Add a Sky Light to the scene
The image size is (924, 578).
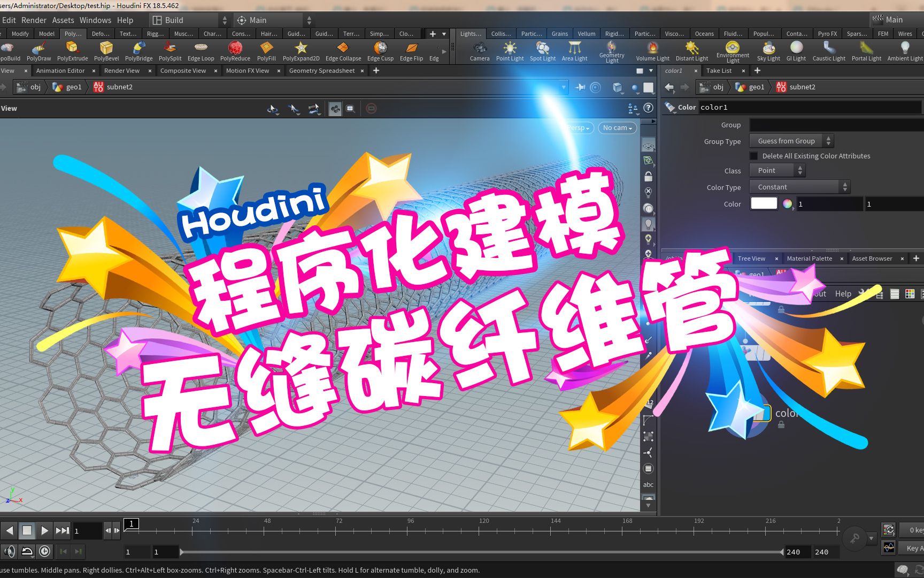(x=769, y=51)
